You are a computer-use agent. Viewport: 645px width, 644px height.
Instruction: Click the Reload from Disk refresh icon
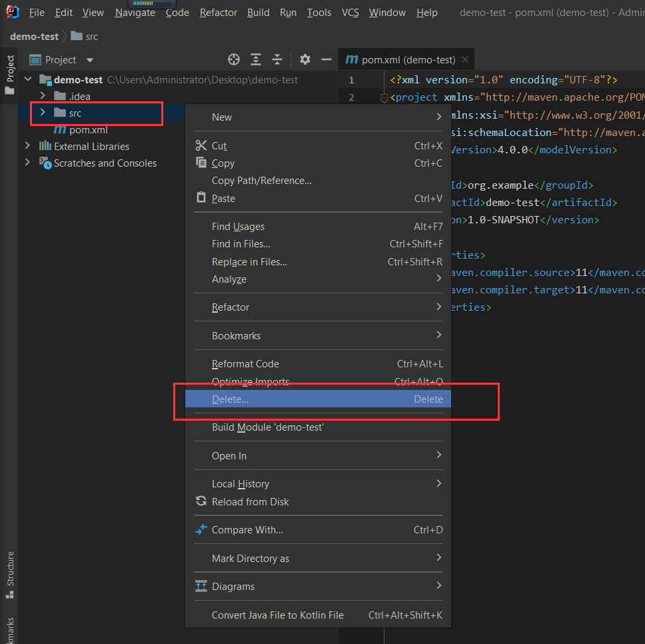click(x=201, y=501)
